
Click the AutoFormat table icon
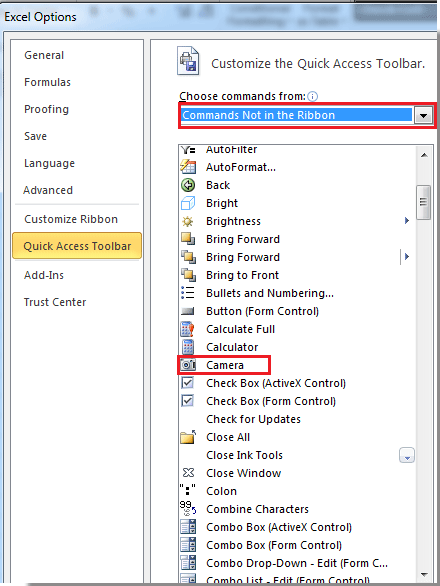[x=188, y=167]
